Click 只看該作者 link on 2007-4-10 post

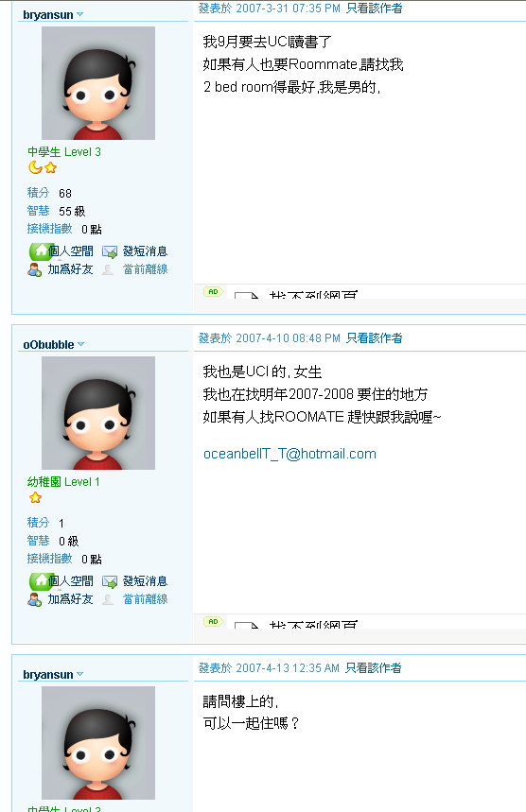[374, 338]
